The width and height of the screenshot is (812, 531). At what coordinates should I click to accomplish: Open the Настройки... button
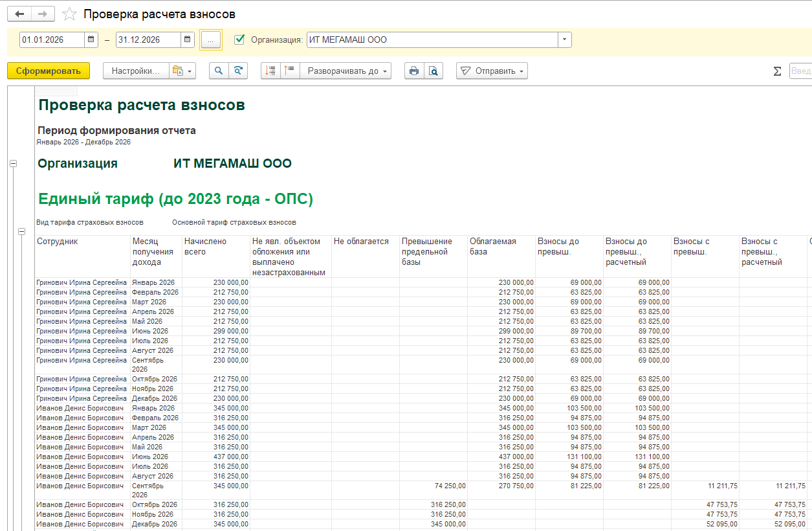[136, 71]
